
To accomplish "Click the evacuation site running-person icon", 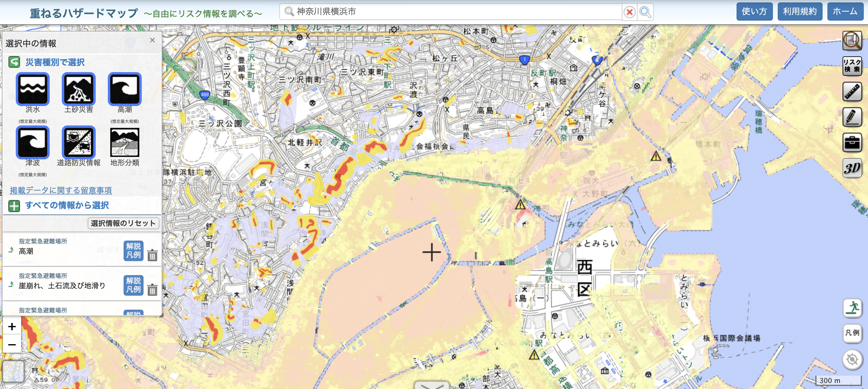I will pos(852,308).
